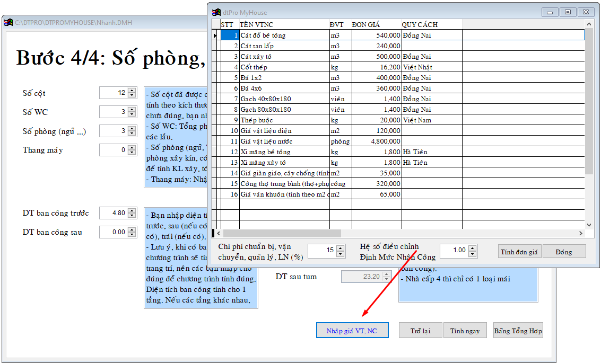Click the dtPro MyHouse title bar icon
This screenshot has width=601, height=364.
pyautogui.click(x=216, y=12)
